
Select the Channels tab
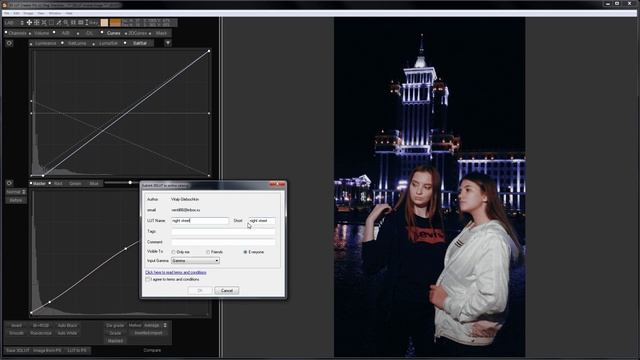click(x=18, y=33)
